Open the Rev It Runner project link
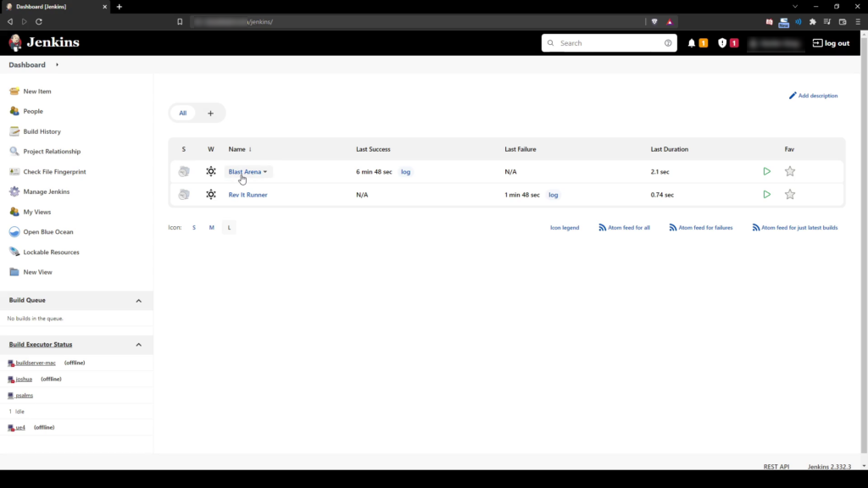 coord(248,195)
